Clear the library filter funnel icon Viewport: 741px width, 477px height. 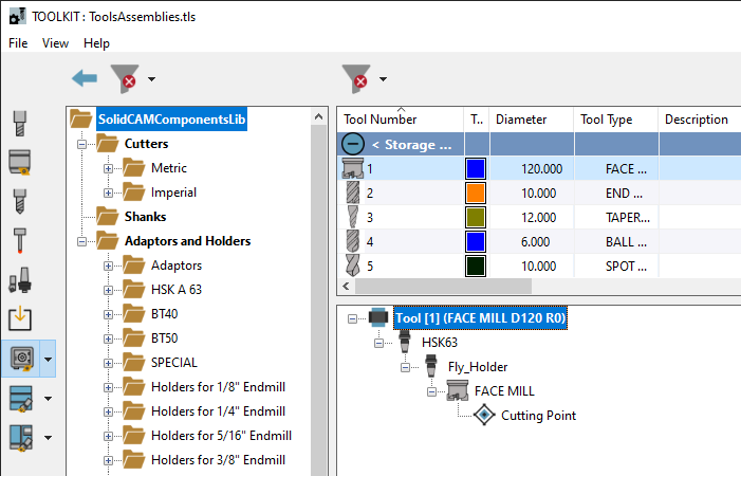pyautogui.click(x=125, y=78)
